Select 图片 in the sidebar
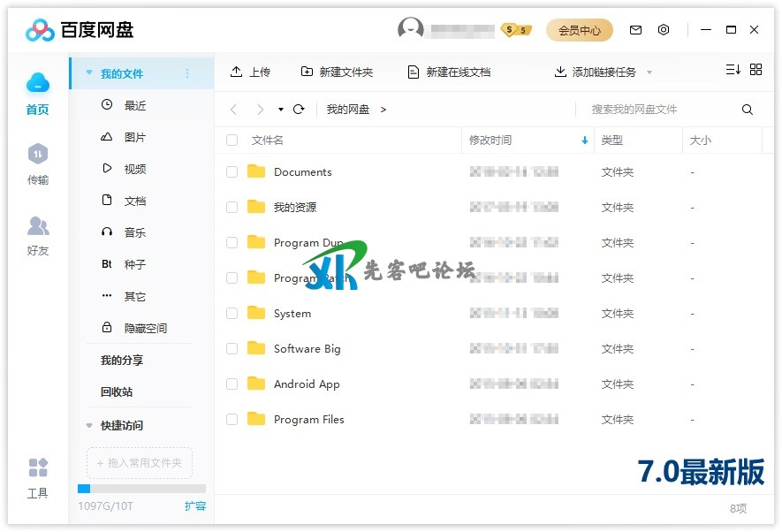Screen dimensions: 782x532 click(134, 138)
